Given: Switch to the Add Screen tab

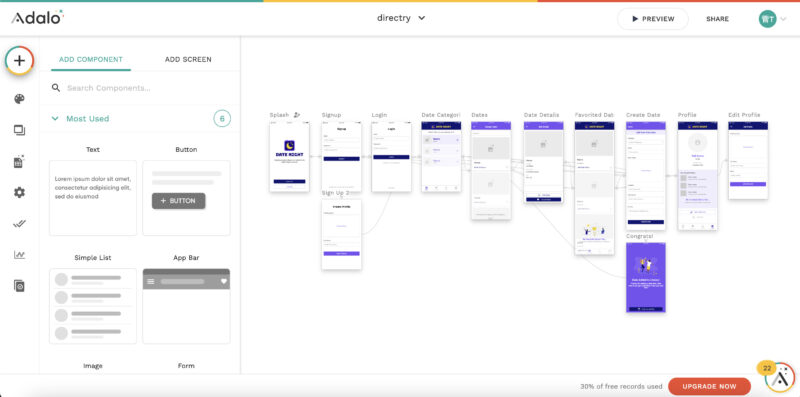Looking at the screenshot, I should coord(188,59).
